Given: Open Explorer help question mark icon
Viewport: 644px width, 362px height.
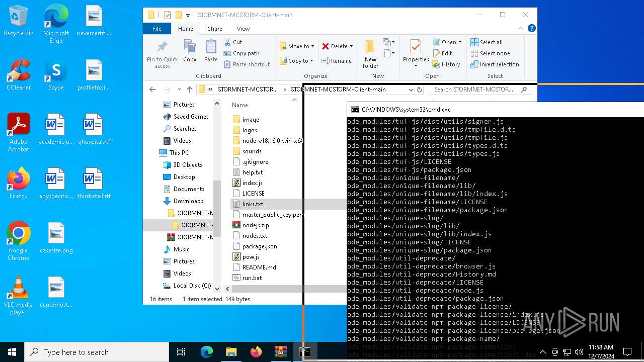Looking at the screenshot, I should click(531, 29).
